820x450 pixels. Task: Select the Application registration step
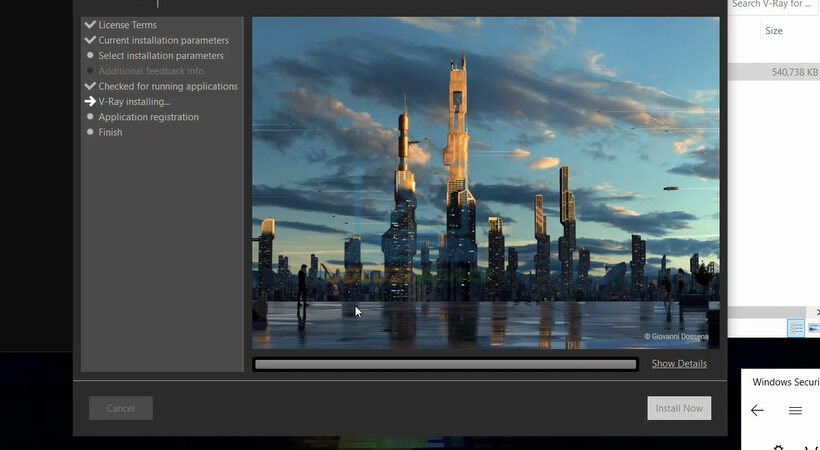point(148,117)
